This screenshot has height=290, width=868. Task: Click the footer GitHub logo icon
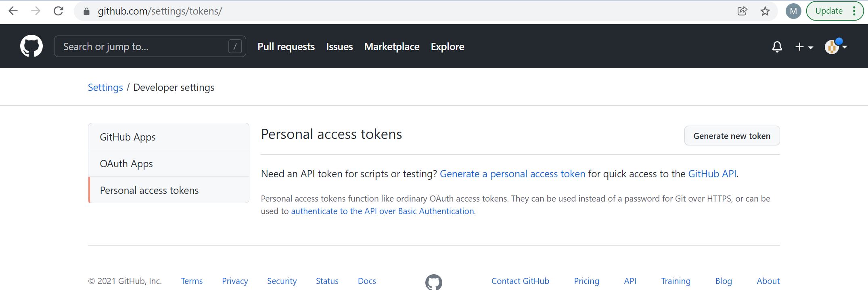coord(434,282)
